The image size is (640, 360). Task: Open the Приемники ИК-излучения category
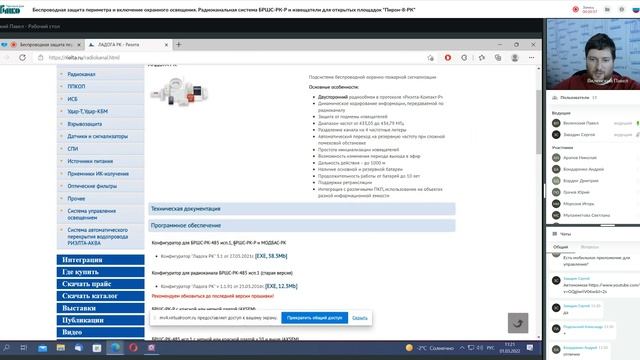pyautogui.click(x=98, y=174)
